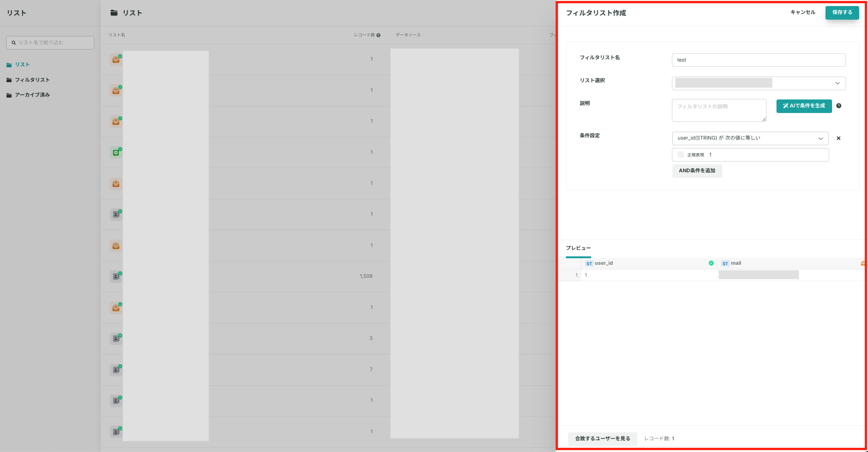Click the folder icon beside アーカイブ済み
868x452 pixels.
click(x=9, y=95)
